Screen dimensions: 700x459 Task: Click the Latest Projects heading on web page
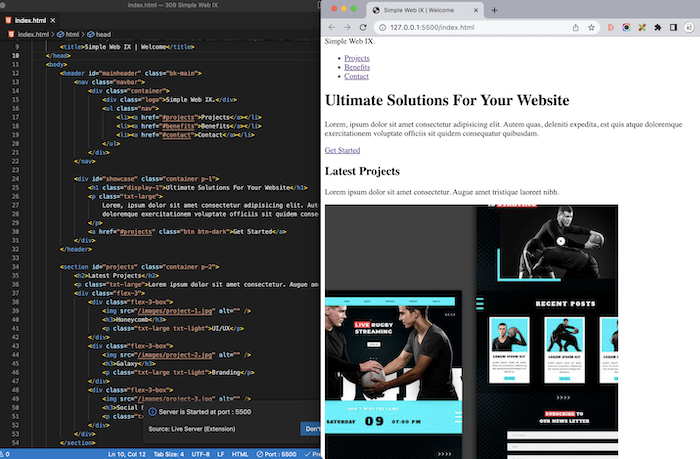[362, 171]
